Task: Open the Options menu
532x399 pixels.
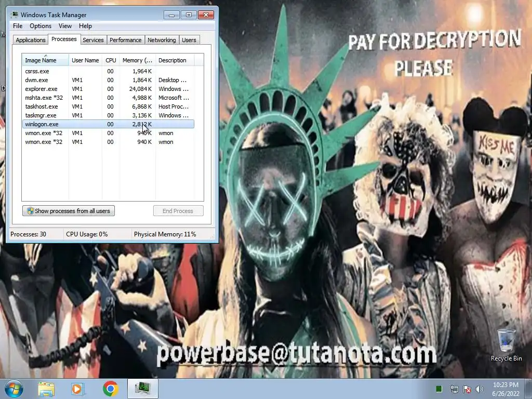Action: (x=41, y=26)
